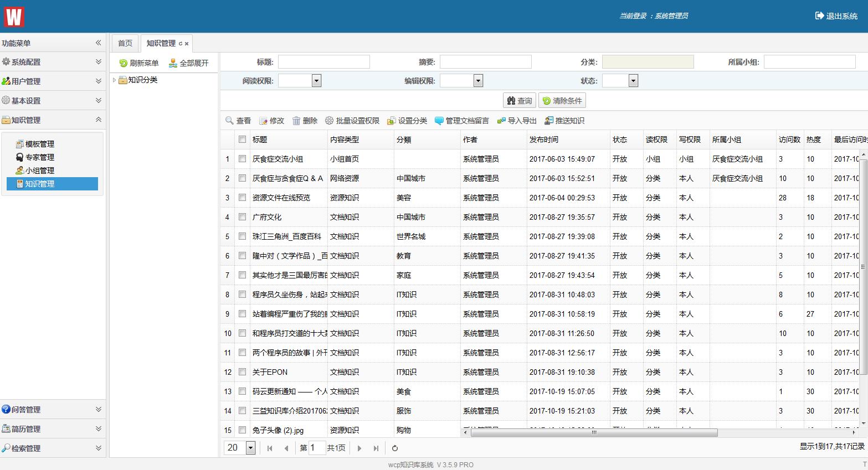Refresh the table via pager reload icon
868x470 pixels.
click(395, 448)
